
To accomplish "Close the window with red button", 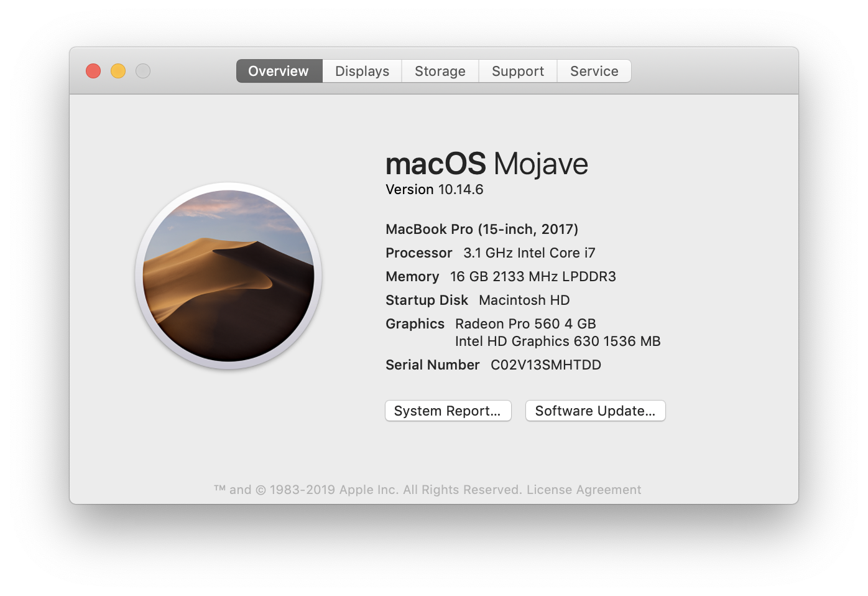I will click(x=93, y=71).
